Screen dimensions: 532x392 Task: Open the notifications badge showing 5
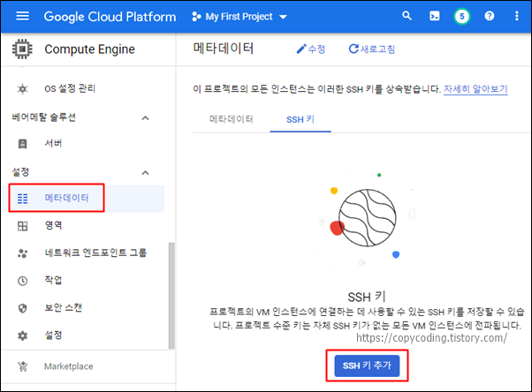pos(462,16)
